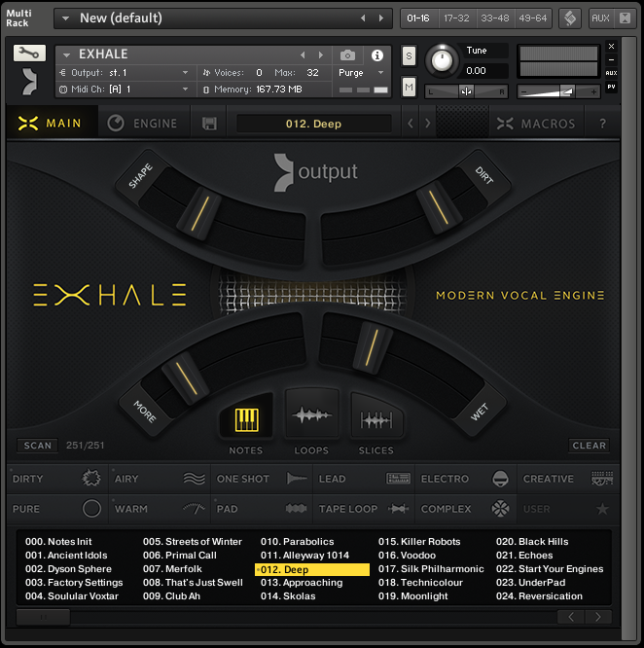Enable the Dirty tag filter
Screen dimensions: 644x648
(x=54, y=479)
